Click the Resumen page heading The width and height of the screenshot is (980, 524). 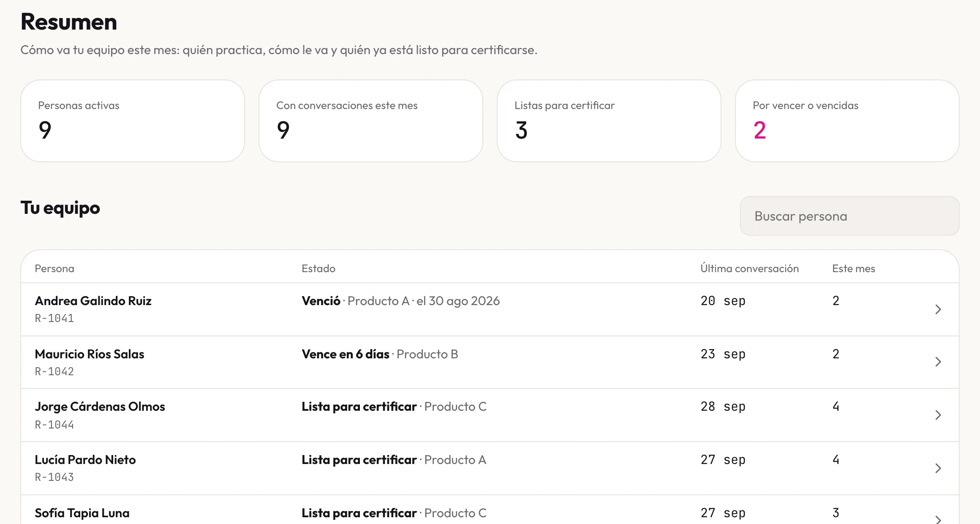(69, 22)
